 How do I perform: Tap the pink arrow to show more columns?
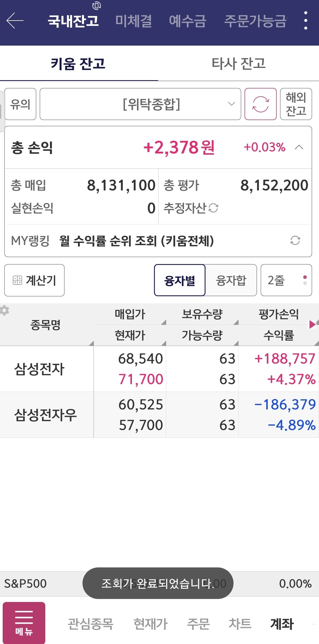click(x=312, y=324)
